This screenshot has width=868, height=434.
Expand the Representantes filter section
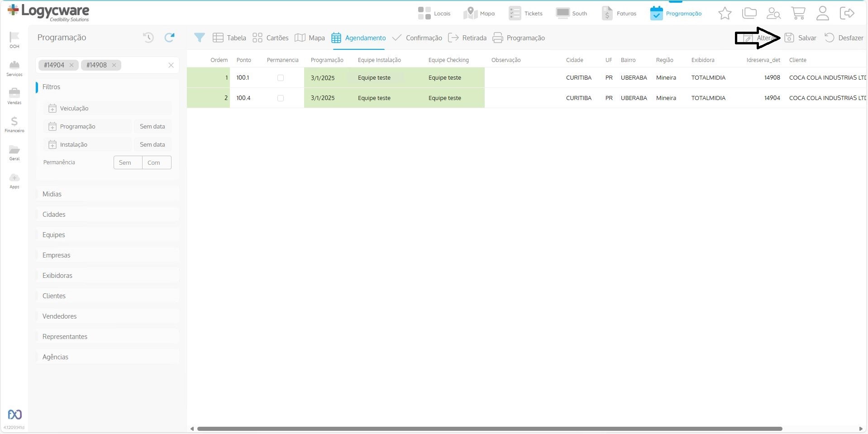click(x=108, y=337)
